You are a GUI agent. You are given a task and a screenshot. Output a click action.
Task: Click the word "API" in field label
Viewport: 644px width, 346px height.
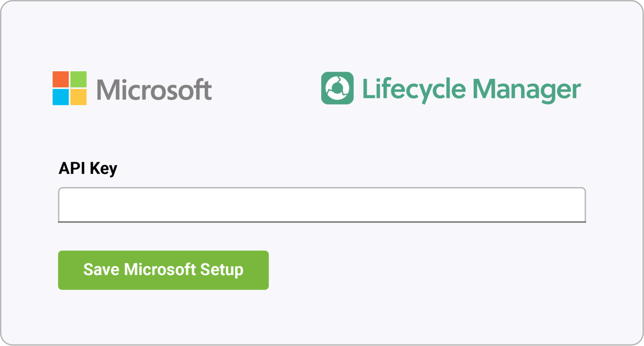[x=72, y=168]
